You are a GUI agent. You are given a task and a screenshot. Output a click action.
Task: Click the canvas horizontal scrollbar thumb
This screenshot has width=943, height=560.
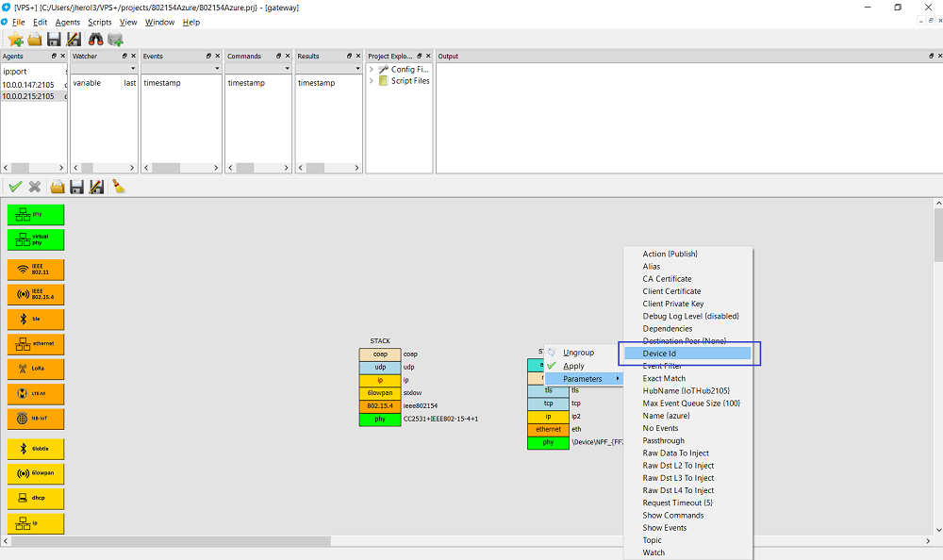point(171,541)
